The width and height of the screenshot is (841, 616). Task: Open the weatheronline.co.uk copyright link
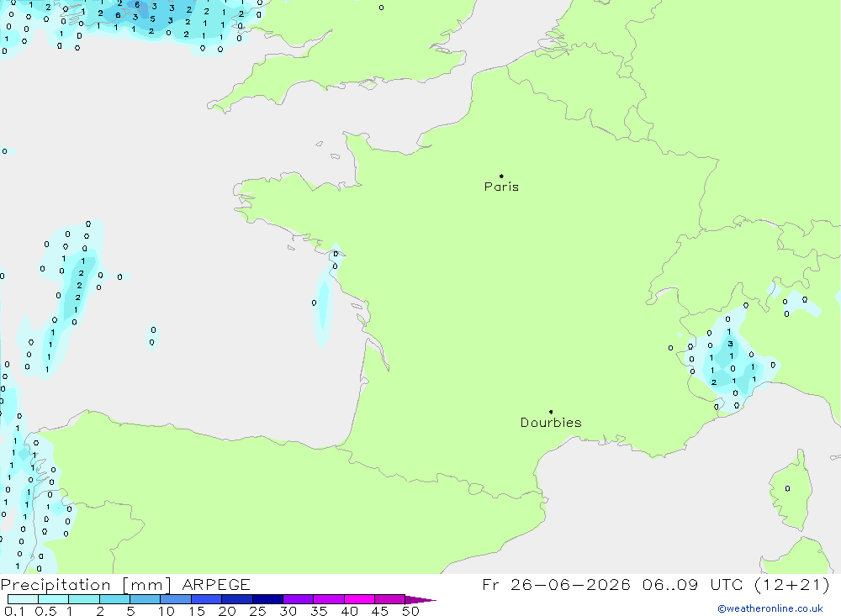coord(770,608)
